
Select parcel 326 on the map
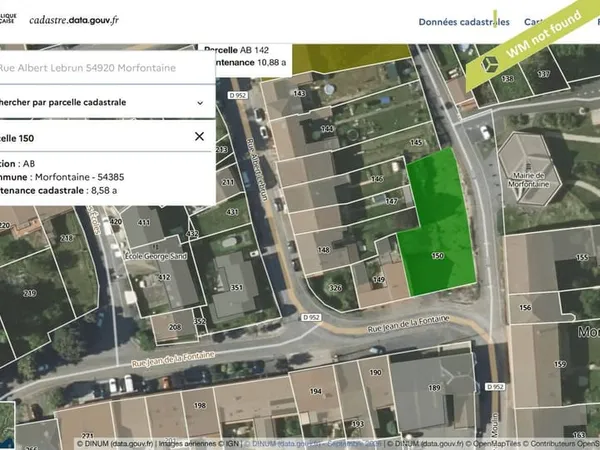point(336,288)
